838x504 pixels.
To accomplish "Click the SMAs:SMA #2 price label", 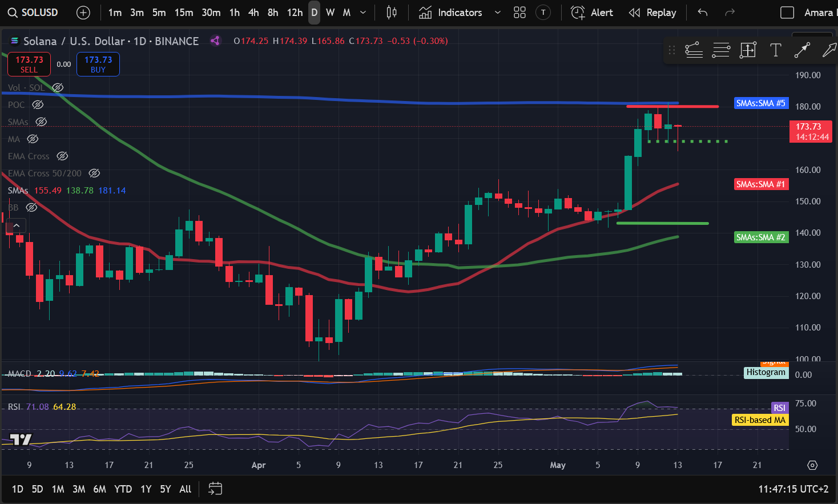I will click(x=761, y=237).
